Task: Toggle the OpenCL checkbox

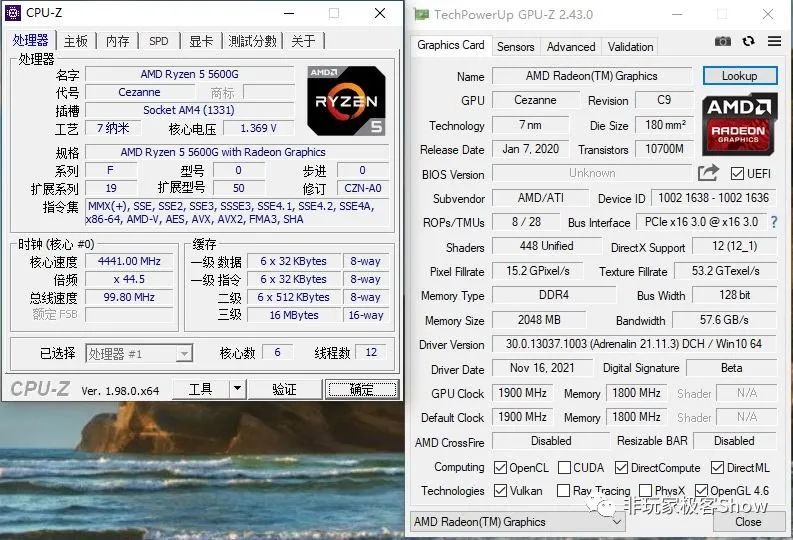Action: [500, 468]
